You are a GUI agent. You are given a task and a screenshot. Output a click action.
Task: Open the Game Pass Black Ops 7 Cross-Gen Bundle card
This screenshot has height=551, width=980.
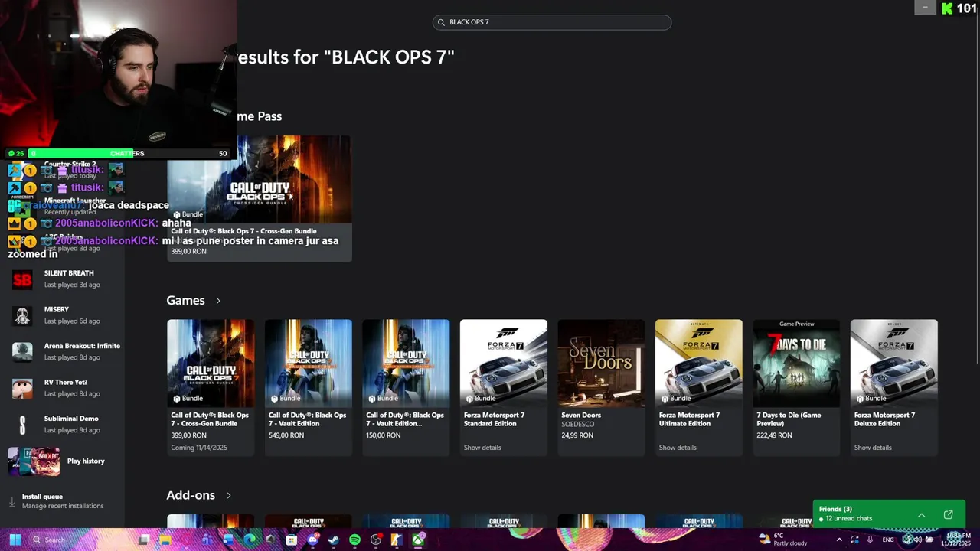pos(260,198)
